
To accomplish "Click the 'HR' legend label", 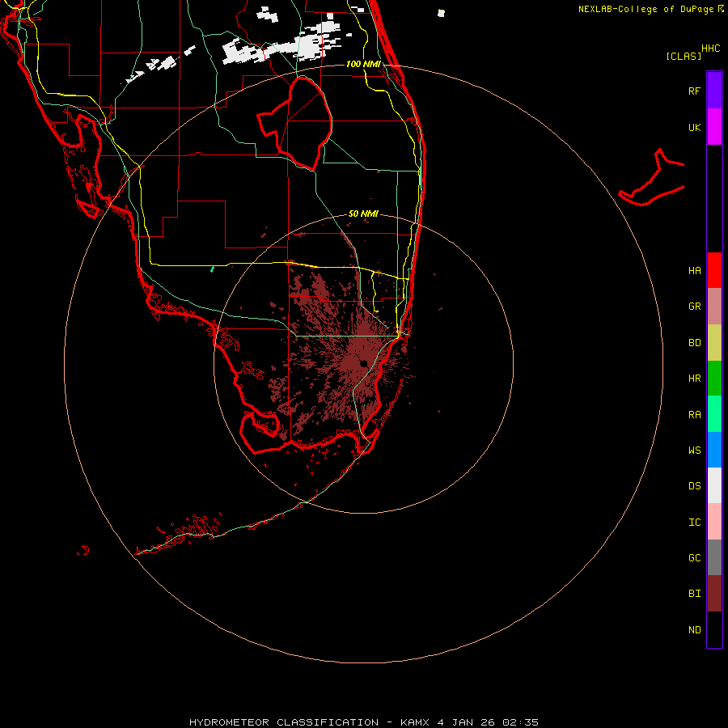I will pos(694,379).
